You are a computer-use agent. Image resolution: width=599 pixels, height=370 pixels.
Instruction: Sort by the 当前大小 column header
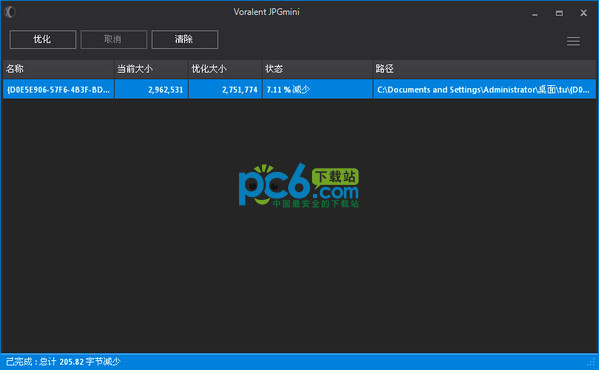pos(151,69)
